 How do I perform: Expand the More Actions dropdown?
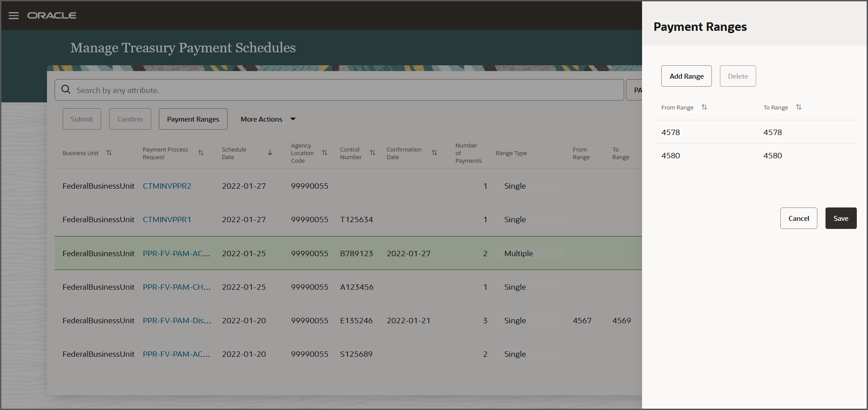[x=268, y=119]
